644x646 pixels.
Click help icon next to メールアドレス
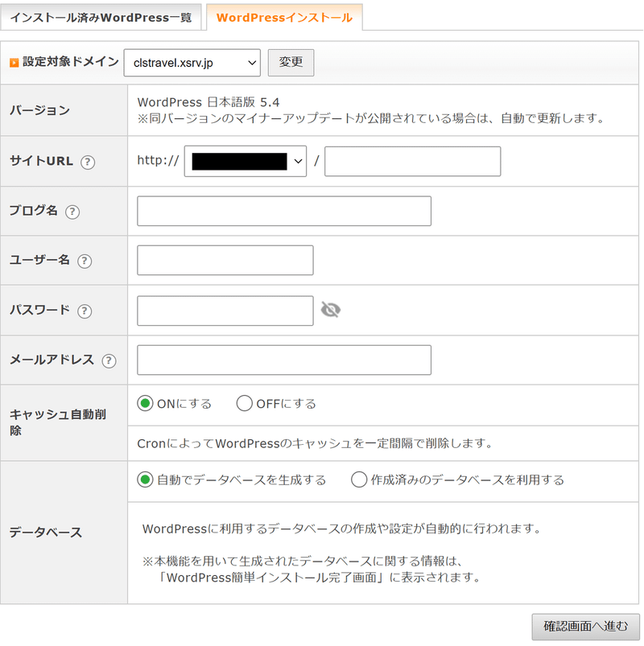click(109, 361)
